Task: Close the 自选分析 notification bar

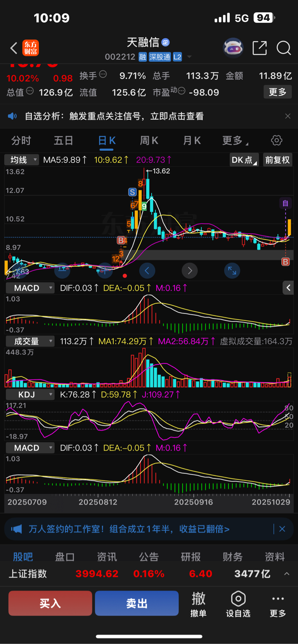Action: [x=288, y=116]
